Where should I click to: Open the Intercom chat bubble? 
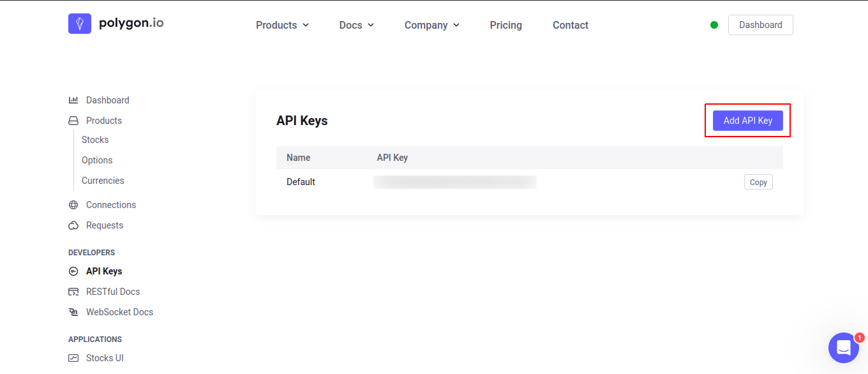pyautogui.click(x=844, y=348)
